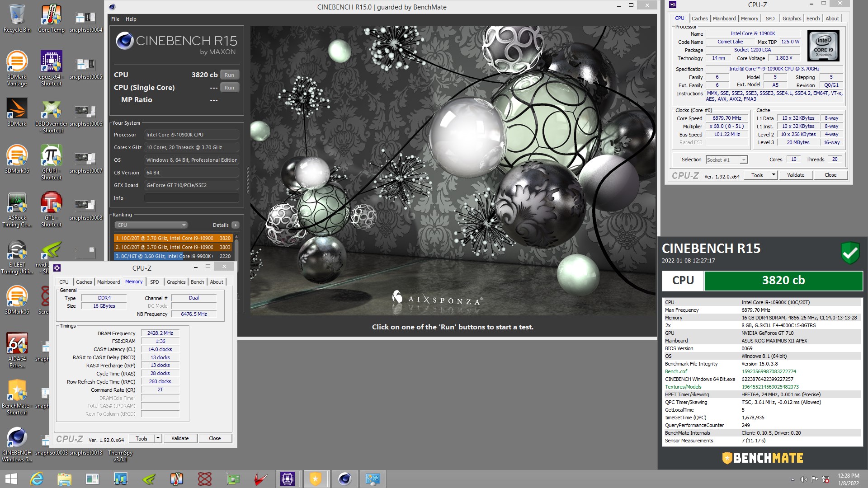Open the Recycle Bin desktop icon
The image size is (868, 488).
17,19
